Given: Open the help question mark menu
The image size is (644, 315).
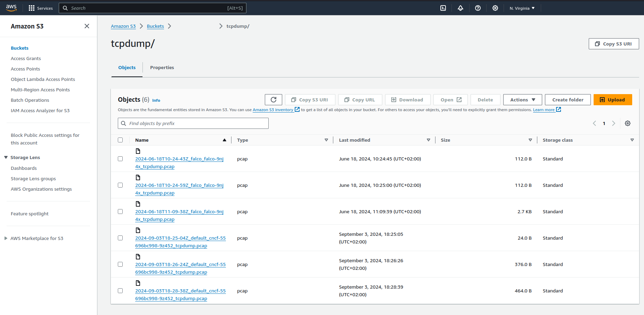Looking at the screenshot, I should coord(478,8).
